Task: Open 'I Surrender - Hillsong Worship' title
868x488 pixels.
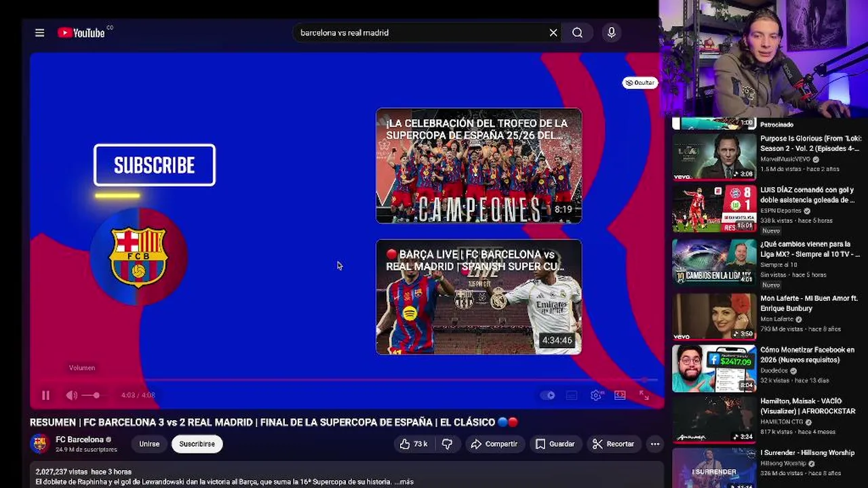Action: click(808, 453)
